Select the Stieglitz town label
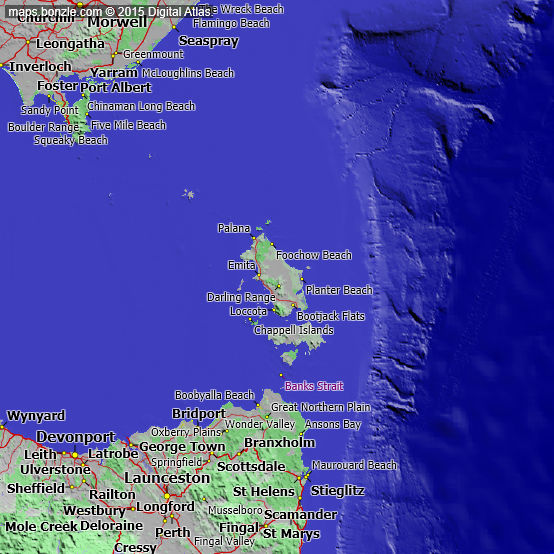 (x=337, y=491)
